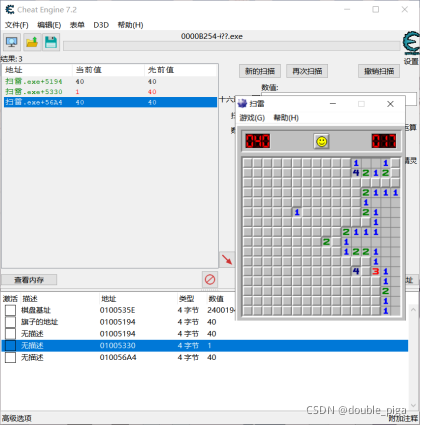This screenshot has width=421, height=426.
Task: Click the 查看内存 button
Action: pyautogui.click(x=29, y=280)
